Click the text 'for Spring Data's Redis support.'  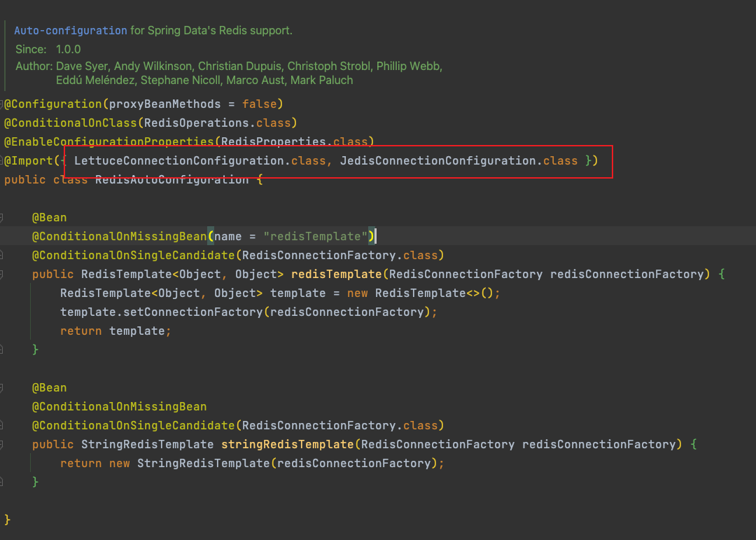[211, 30]
